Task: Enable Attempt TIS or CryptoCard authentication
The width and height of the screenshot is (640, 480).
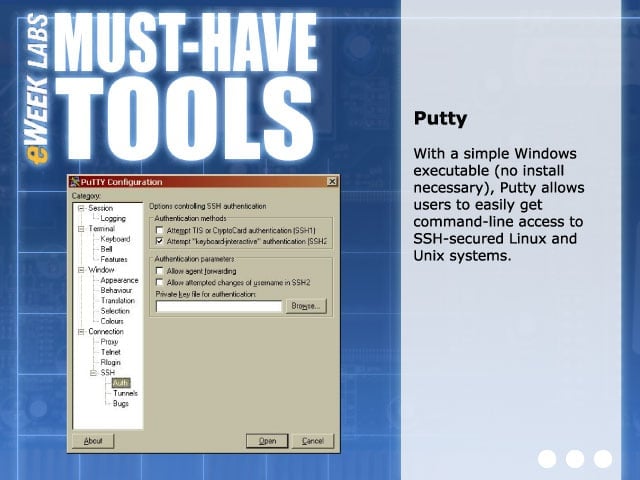Action: pyautogui.click(x=160, y=231)
